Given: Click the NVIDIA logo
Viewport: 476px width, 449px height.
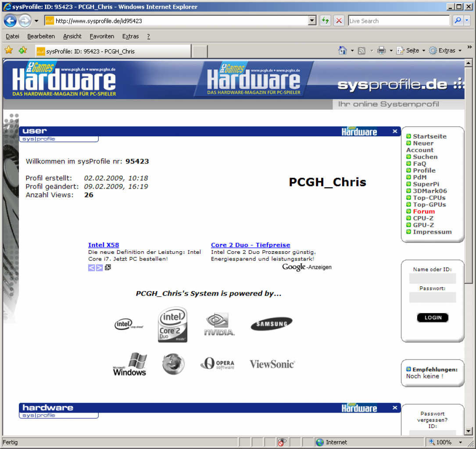Looking at the screenshot, I should [219, 324].
